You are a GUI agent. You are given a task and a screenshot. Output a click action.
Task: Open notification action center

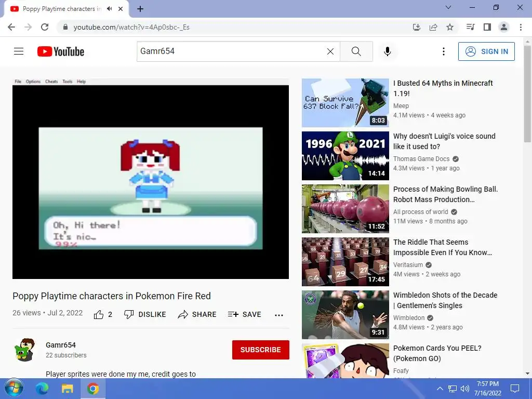click(x=515, y=389)
